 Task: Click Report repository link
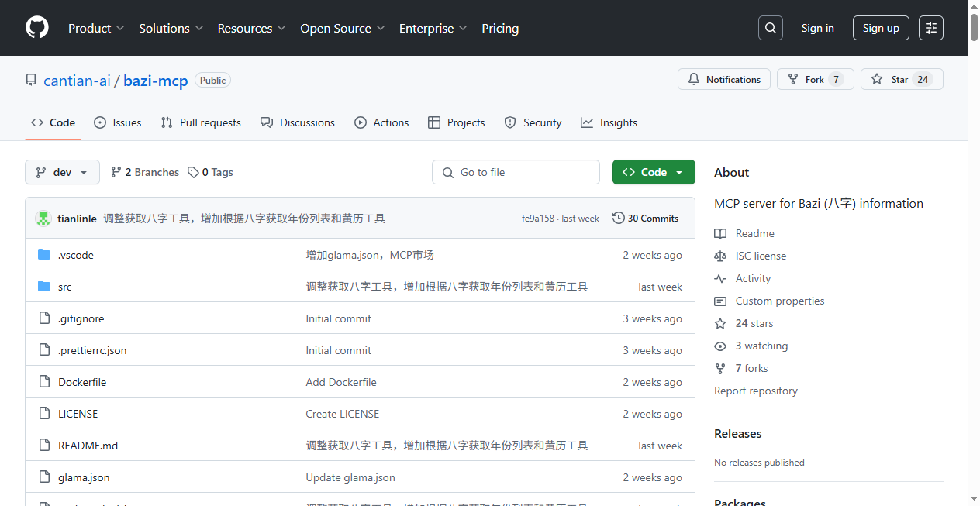(x=756, y=391)
